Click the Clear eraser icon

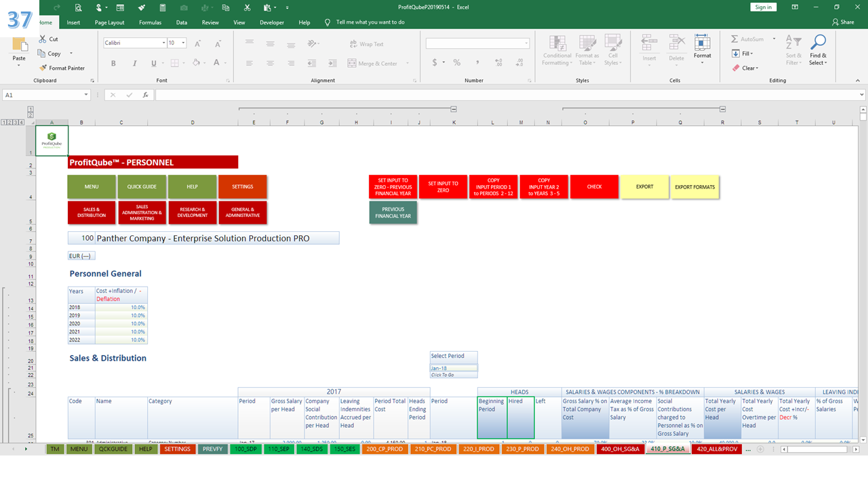pos(736,68)
